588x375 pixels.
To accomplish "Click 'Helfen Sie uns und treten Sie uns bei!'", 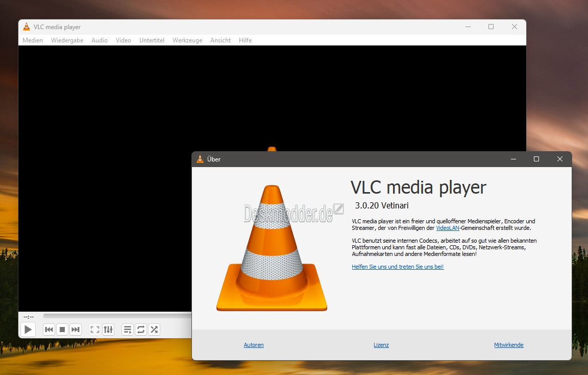I will pyautogui.click(x=398, y=267).
